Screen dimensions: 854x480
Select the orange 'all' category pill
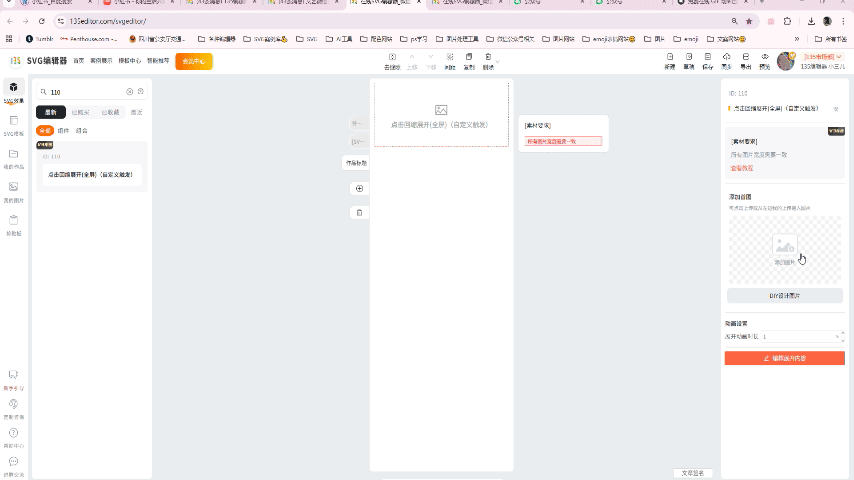pyautogui.click(x=45, y=131)
